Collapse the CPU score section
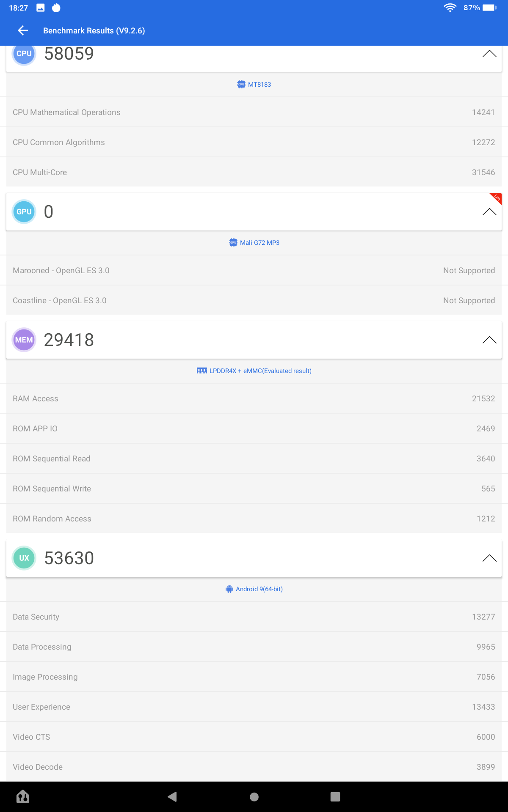 pos(489,54)
